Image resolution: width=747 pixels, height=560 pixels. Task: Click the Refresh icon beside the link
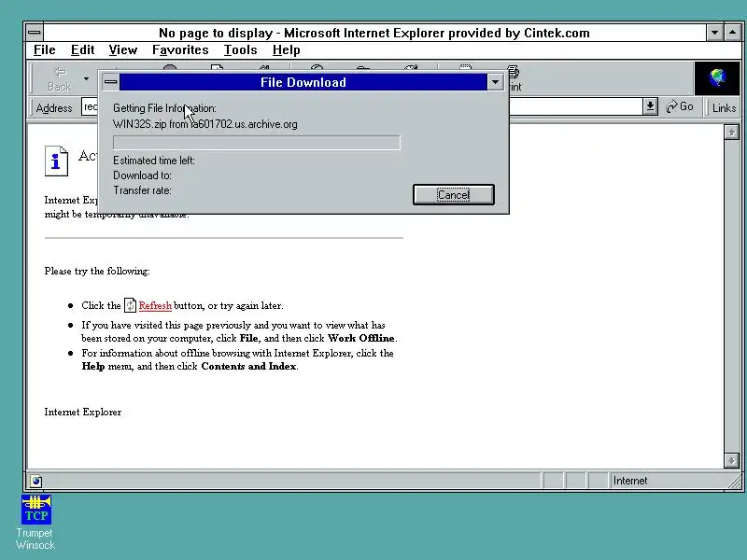click(x=130, y=305)
